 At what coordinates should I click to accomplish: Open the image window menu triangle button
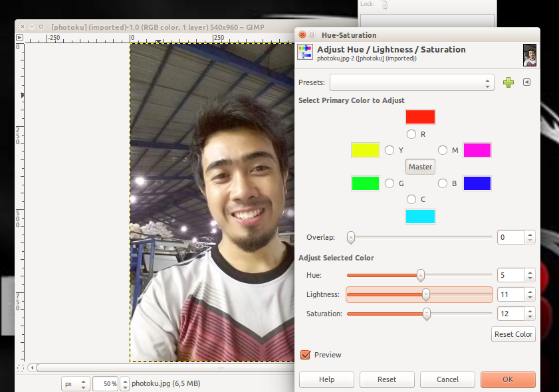point(20,38)
